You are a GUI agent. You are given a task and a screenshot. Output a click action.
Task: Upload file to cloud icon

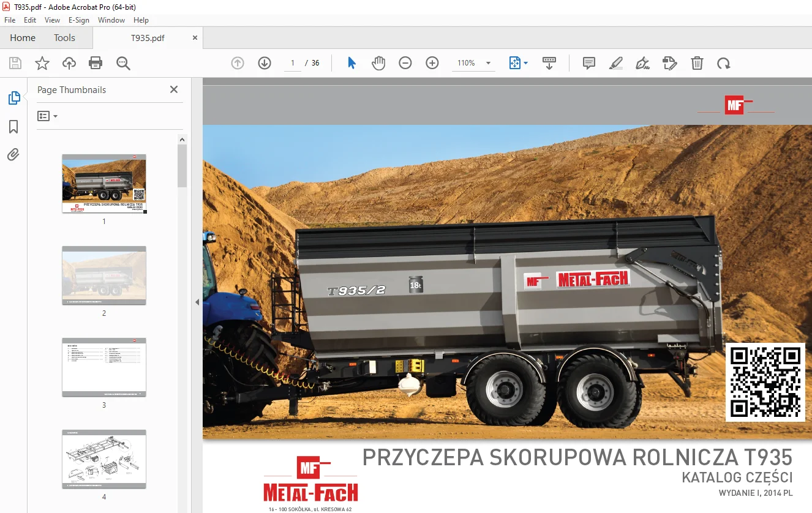[69, 63]
